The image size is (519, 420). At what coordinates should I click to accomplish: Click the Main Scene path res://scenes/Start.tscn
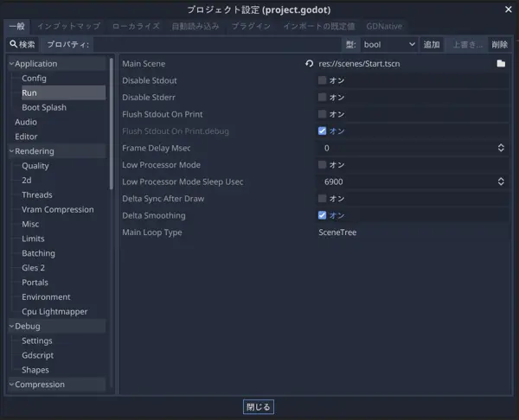click(x=359, y=63)
